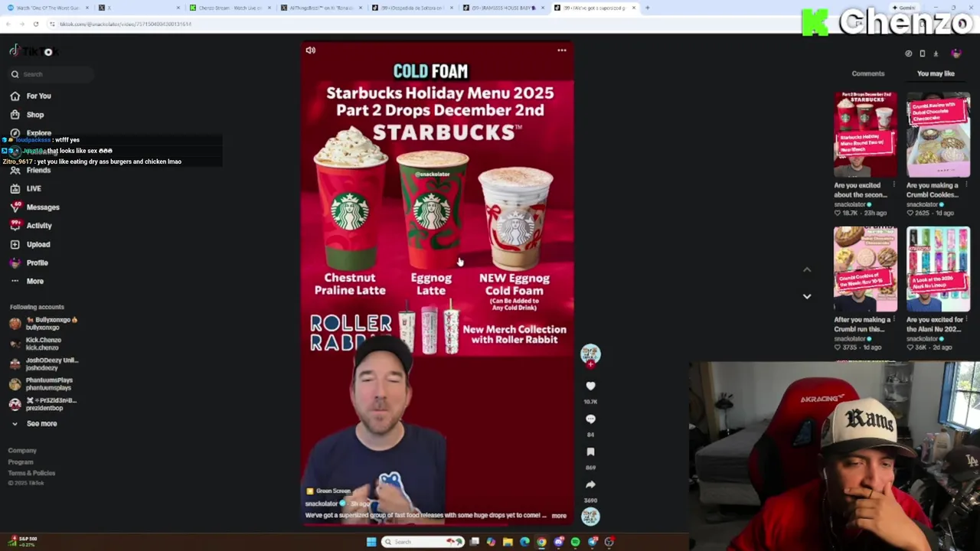
Task: Open the S&P 500 taskbar widget
Action: pos(21,541)
